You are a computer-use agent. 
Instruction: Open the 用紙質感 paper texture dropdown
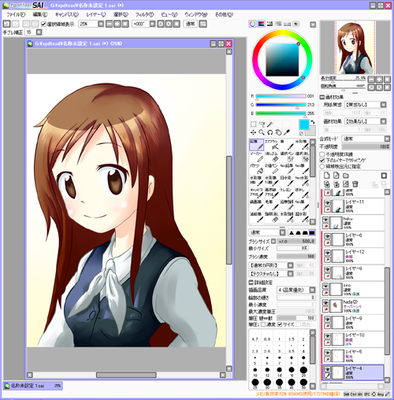click(x=365, y=105)
